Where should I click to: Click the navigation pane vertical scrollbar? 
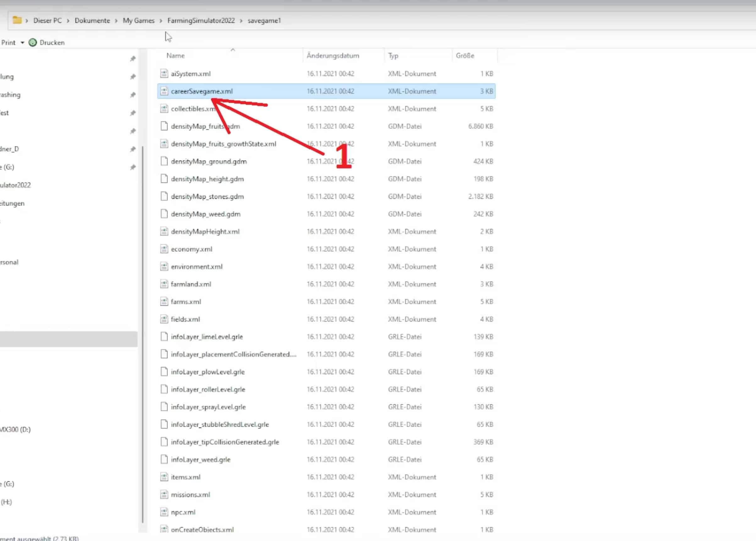tap(143, 333)
